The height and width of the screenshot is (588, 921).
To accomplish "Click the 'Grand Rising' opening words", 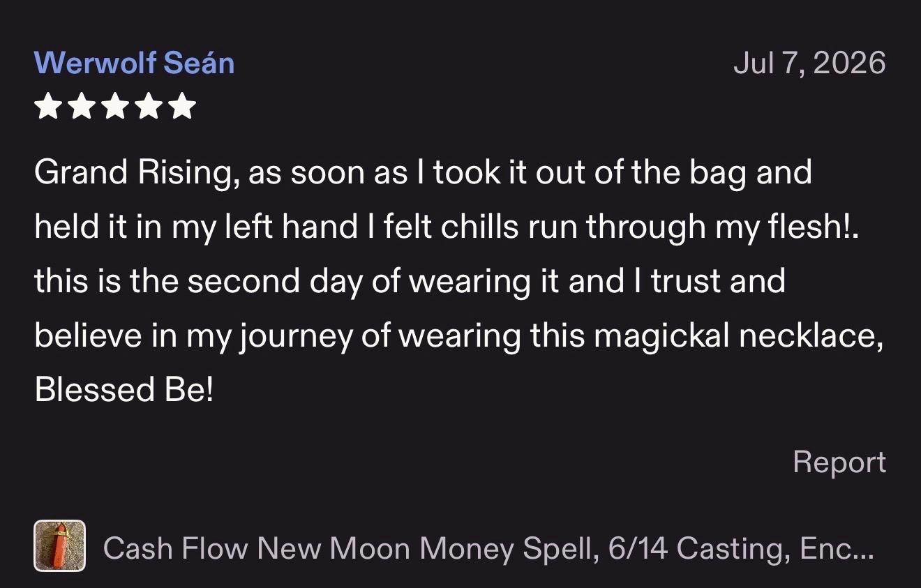I will [132, 172].
